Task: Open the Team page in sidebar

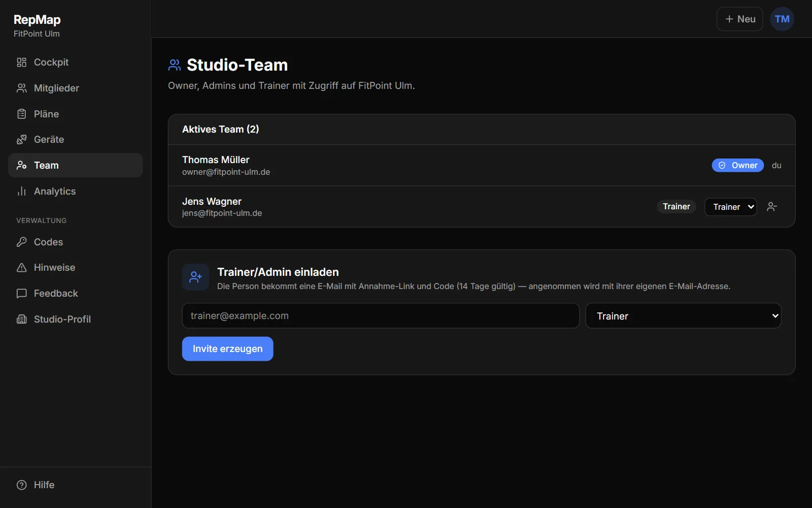Action: click(x=75, y=166)
